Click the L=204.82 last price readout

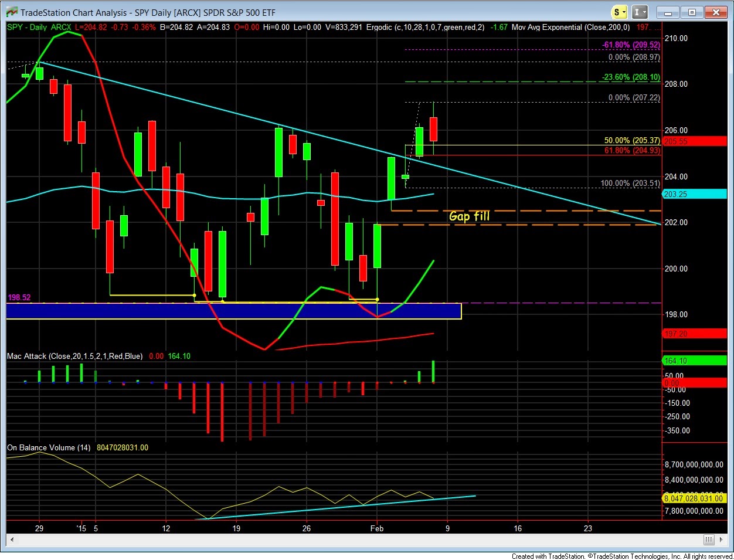91,28
